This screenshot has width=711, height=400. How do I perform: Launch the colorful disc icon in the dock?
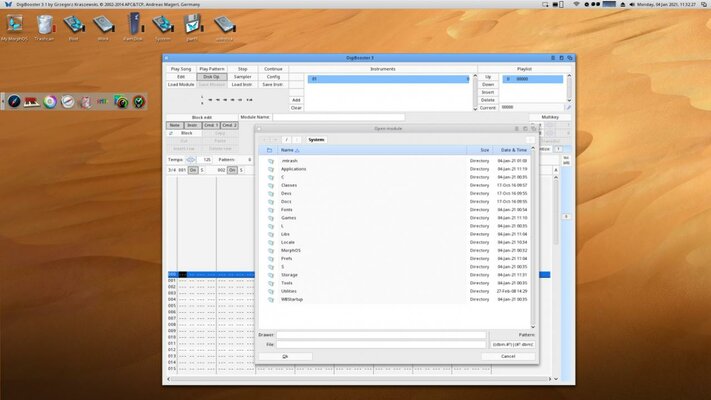tap(50, 102)
